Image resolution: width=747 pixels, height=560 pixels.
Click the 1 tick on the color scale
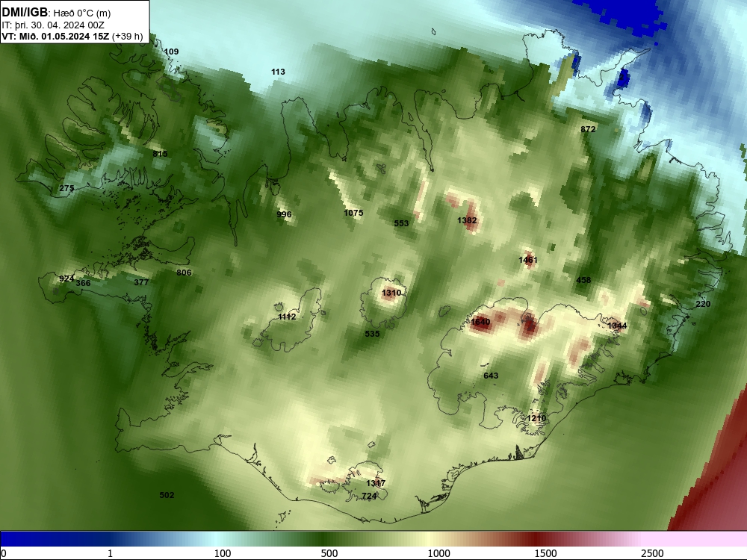[110, 553]
